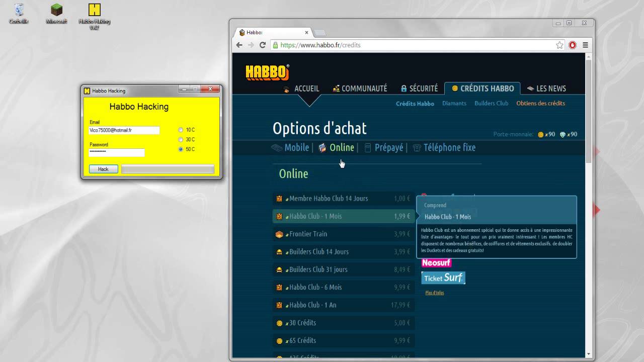The width and height of the screenshot is (644, 362).
Task: Open the Obtiens des crédits link
Action: pyautogui.click(x=541, y=103)
